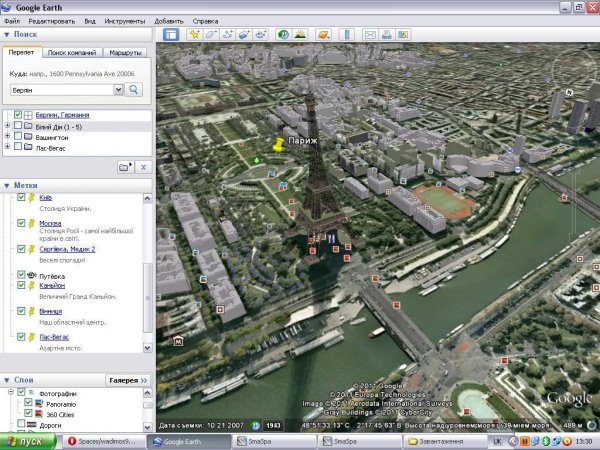The image size is (600, 450).
Task: Uncheck the Берлин, Германия result checkbox
Action: (x=18, y=115)
